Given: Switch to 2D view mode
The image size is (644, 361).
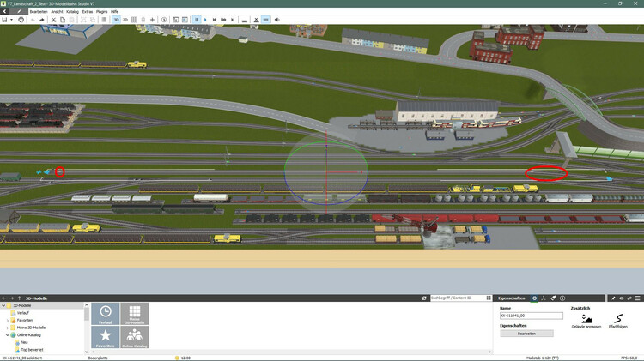Looking at the screenshot, I should (x=126, y=19).
